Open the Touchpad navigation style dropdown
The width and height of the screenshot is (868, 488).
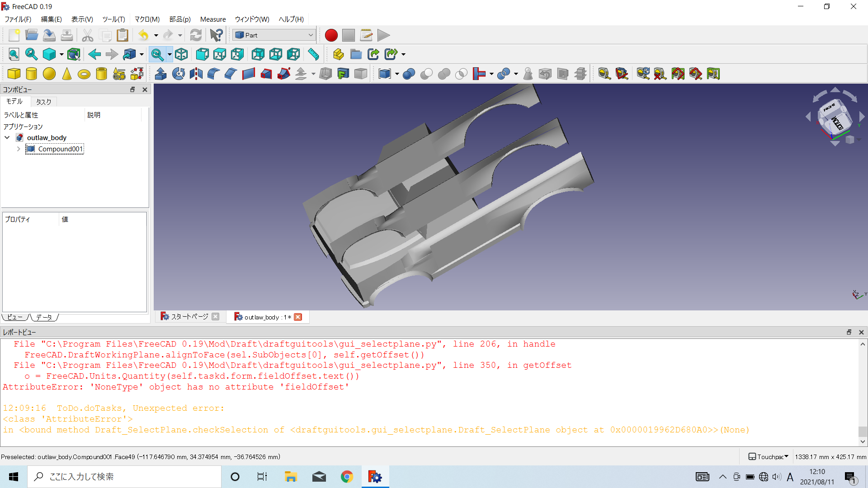[x=768, y=457]
